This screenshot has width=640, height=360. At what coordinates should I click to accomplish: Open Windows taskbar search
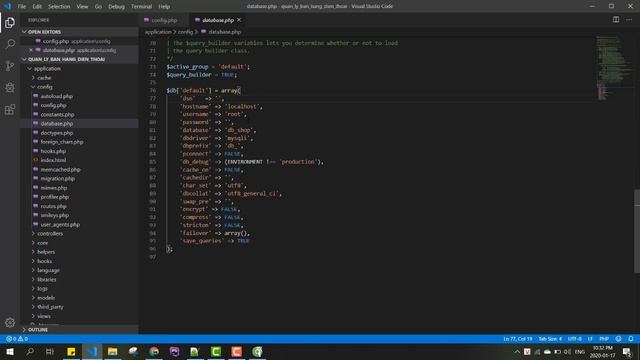point(30,351)
